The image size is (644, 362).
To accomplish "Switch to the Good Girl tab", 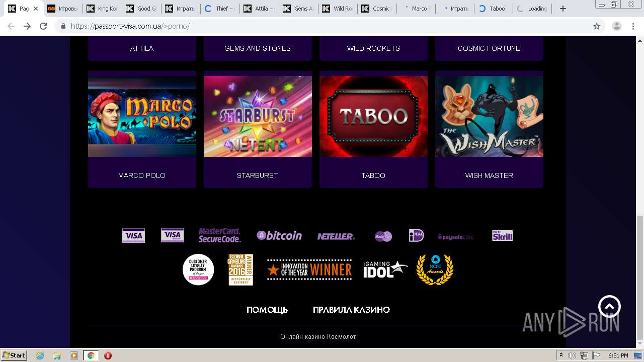I will coord(141,9).
